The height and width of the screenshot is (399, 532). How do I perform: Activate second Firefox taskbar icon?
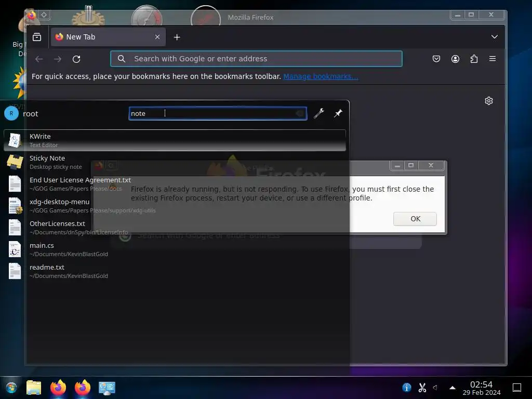[x=83, y=388]
